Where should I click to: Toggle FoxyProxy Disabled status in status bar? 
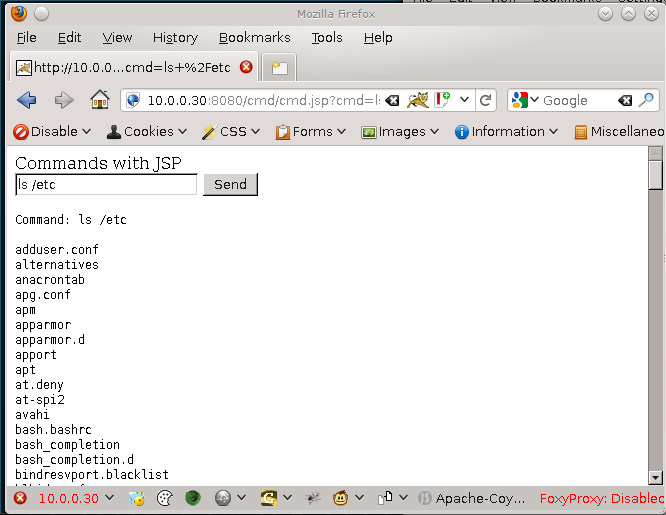click(x=601, y=498)
